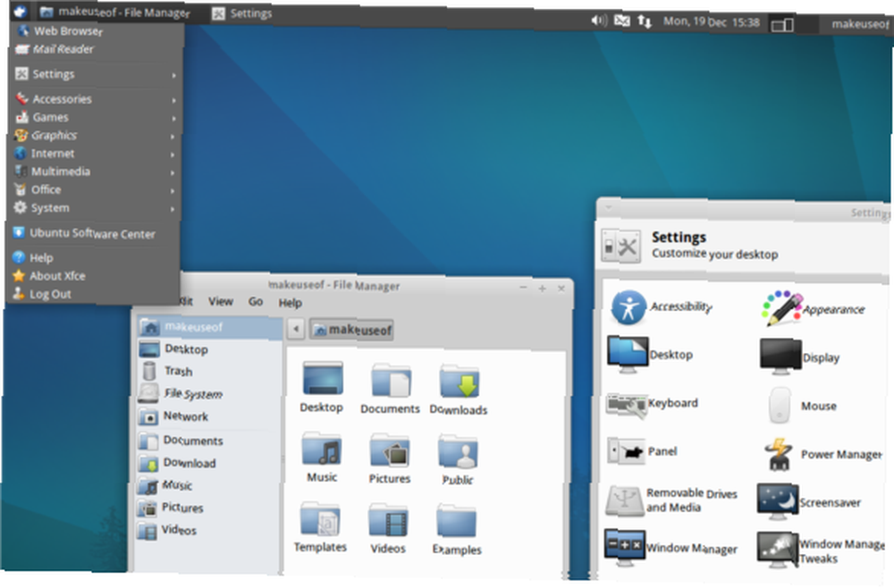Select makeuseof home in File Manager sidebar
This screenshot has height=588, width=894.
pyautogui.click(x=209, y=327)
